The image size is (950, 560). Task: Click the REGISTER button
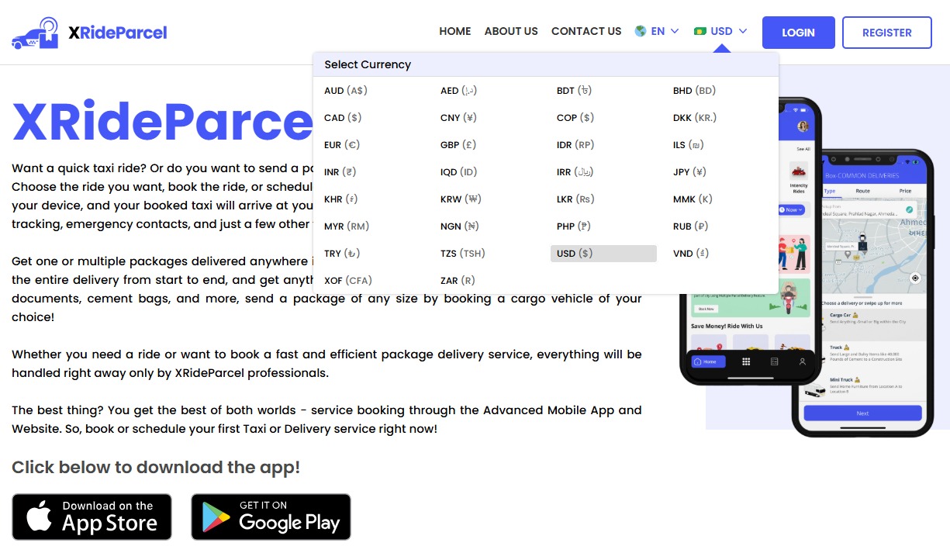point(887,33)
